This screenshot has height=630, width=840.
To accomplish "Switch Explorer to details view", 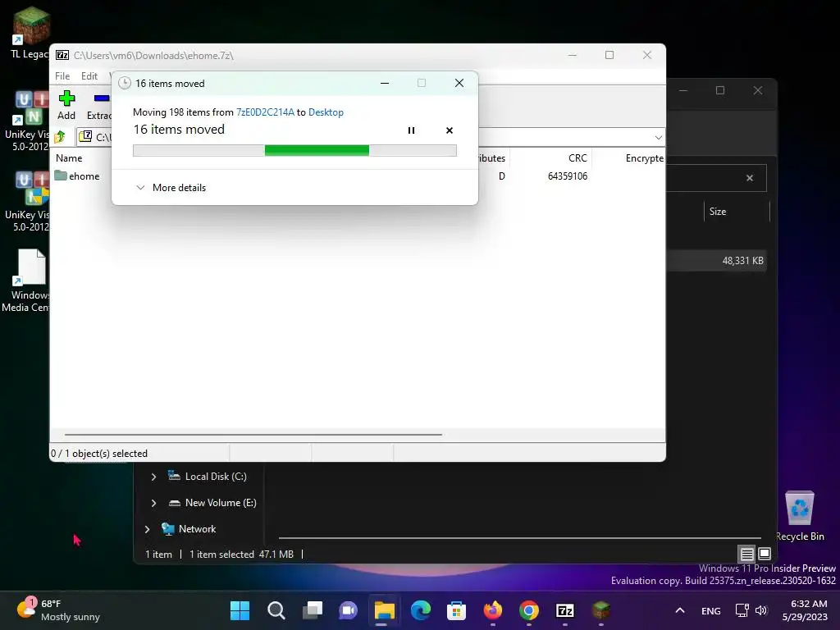I will pyautogui.click(x=746, y=554).
